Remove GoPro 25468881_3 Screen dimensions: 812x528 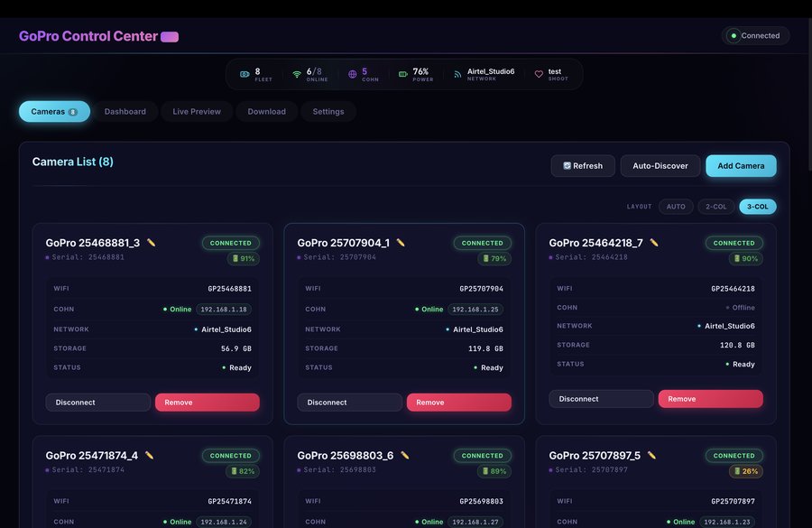click(x=208, y=402)
